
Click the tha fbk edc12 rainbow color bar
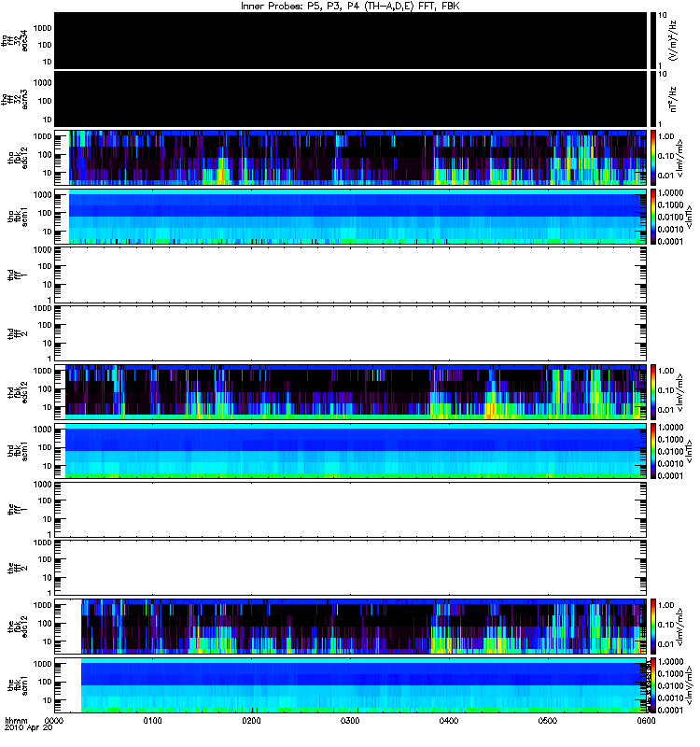click(652, 158)
